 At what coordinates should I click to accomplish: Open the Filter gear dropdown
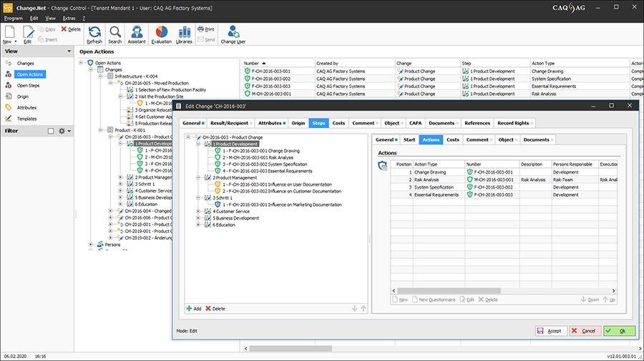[64, 131]
